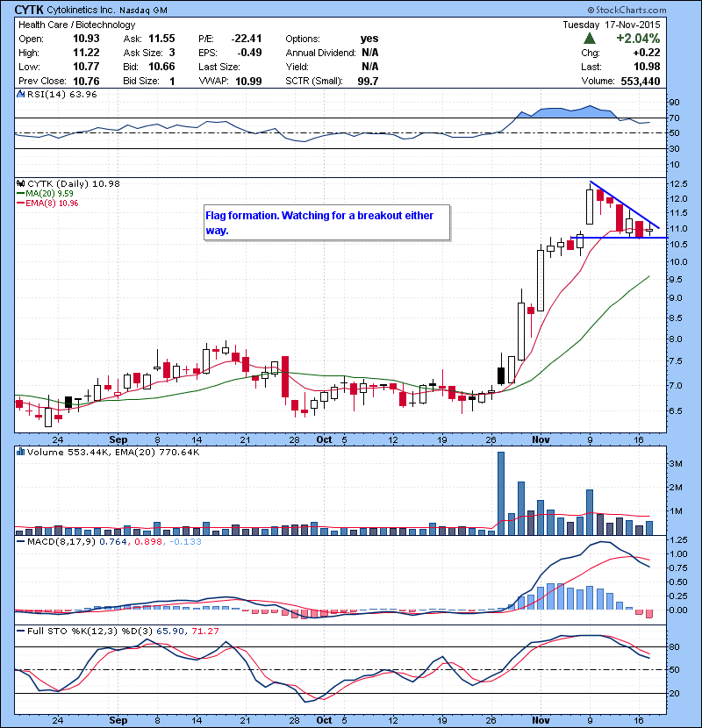The width and height of the screenshot is (702, 728).
Task: Click the Volume value 553,440
Action: 641,82
